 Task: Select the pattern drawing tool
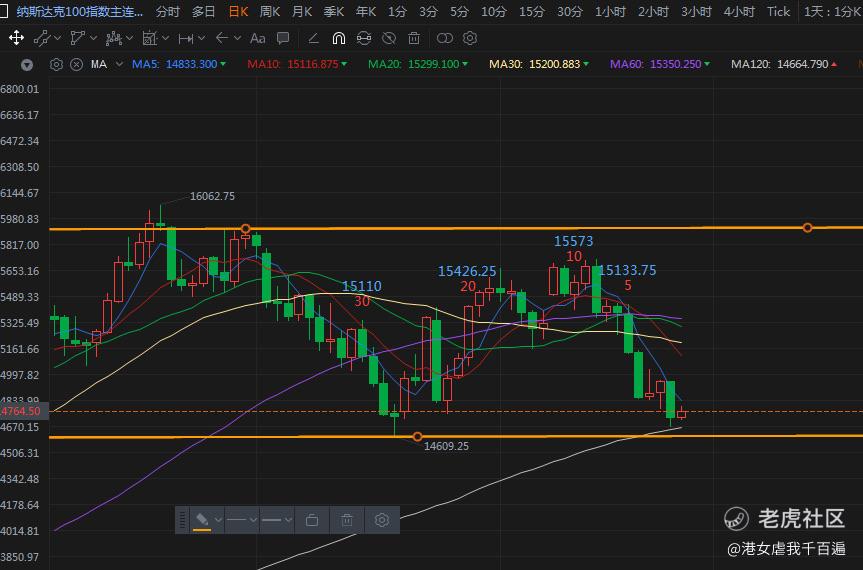point(113,38)
